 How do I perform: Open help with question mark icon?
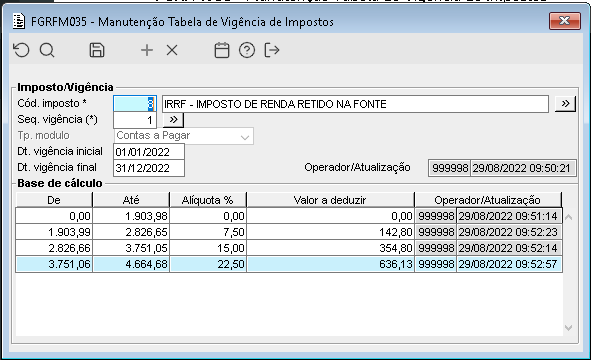[247, 50]
